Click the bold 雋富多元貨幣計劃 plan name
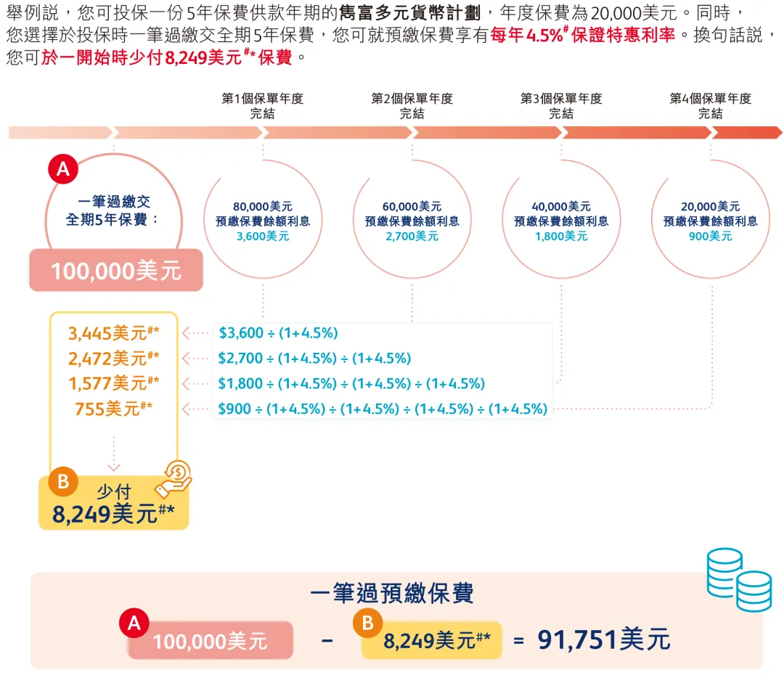 [x=409, y=12]
